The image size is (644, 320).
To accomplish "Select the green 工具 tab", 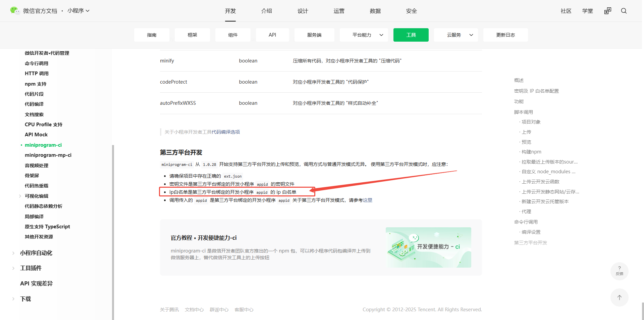I will (x=411, y=35).
